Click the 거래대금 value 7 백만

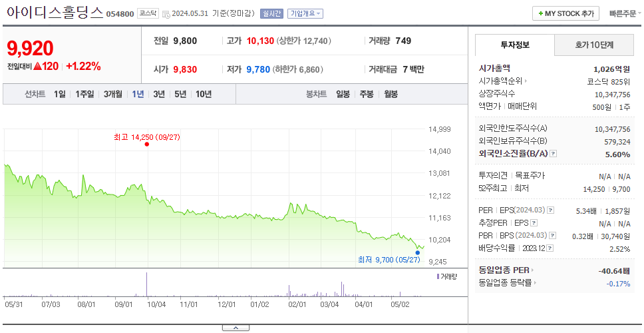pyautogui.click(x=413, y=69)
